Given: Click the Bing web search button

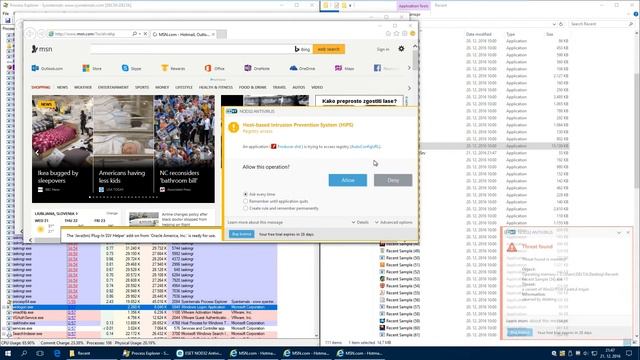Looking at the screenshot, I should click(329, 49).
